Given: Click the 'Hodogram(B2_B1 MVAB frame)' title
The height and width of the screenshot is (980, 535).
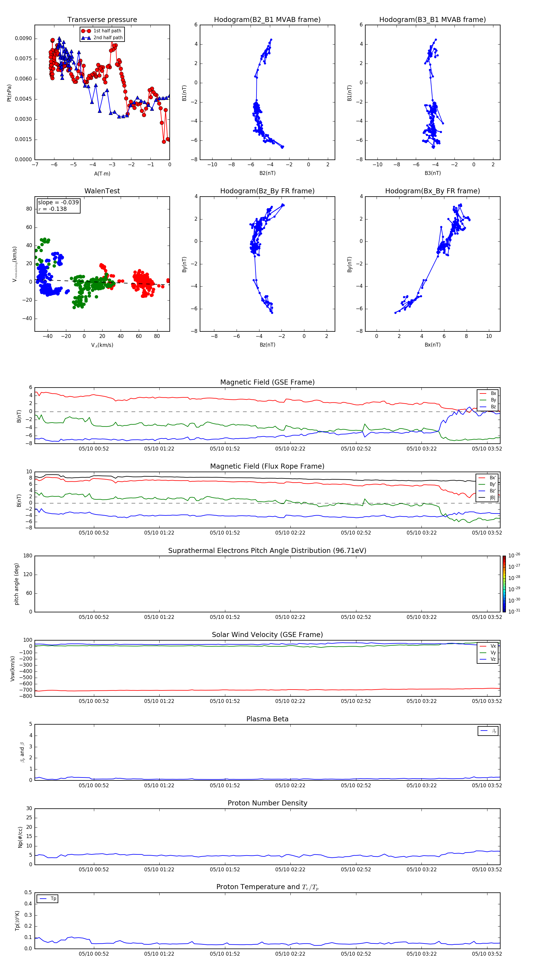Looking at the screenshot, I should coord(267,20).
